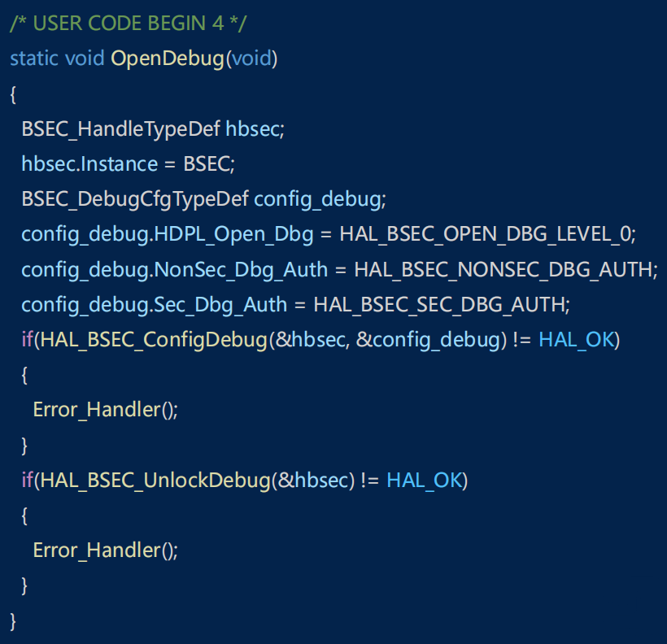The image size is (667, 644).
Task: Click the USER CODE BEGIN 4 comment
Action: [128, 23]
